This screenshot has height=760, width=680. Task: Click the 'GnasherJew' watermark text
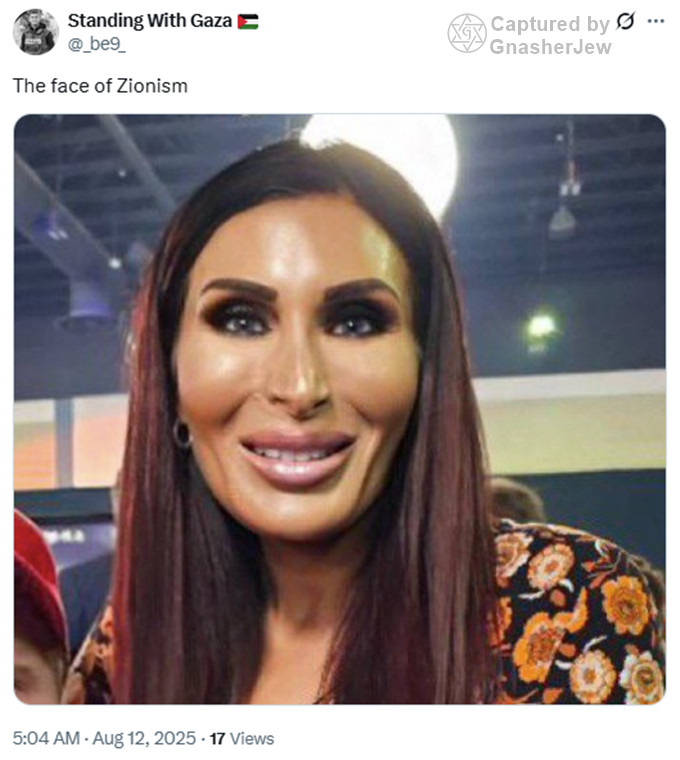[550, 47]
